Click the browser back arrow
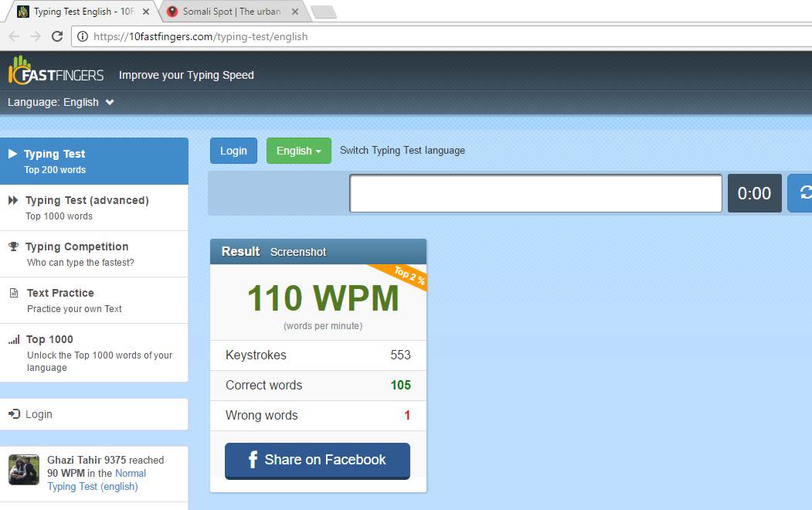812x510 pixels. coord(14,36)
